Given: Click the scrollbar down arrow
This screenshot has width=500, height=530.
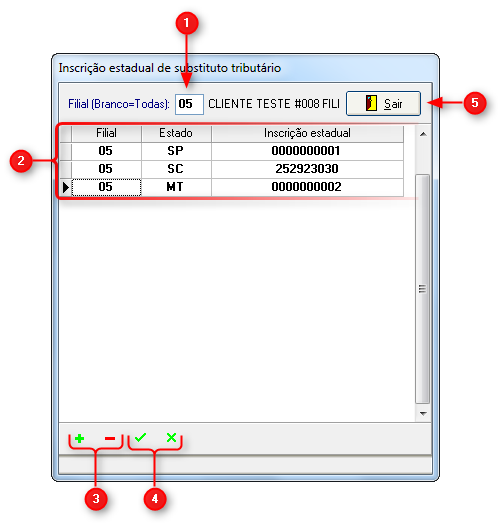Looking at the screenshot, I should (423, 413).
